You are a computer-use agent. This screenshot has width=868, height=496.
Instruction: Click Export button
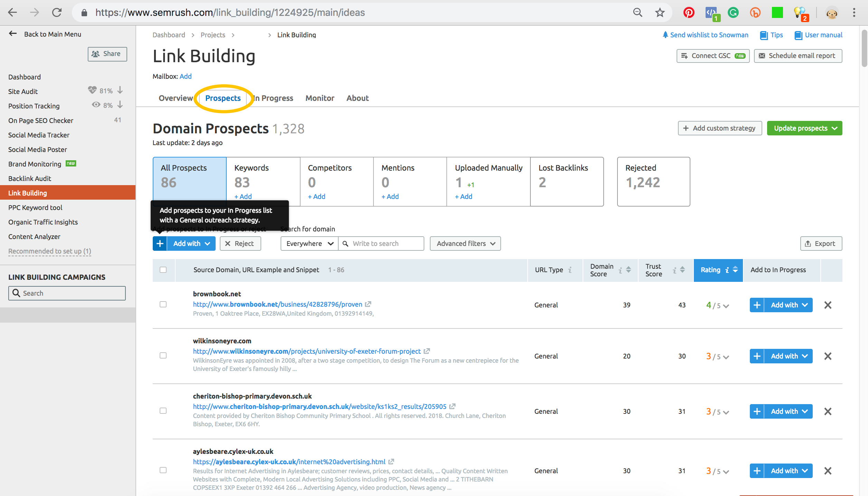click(821, 244)
